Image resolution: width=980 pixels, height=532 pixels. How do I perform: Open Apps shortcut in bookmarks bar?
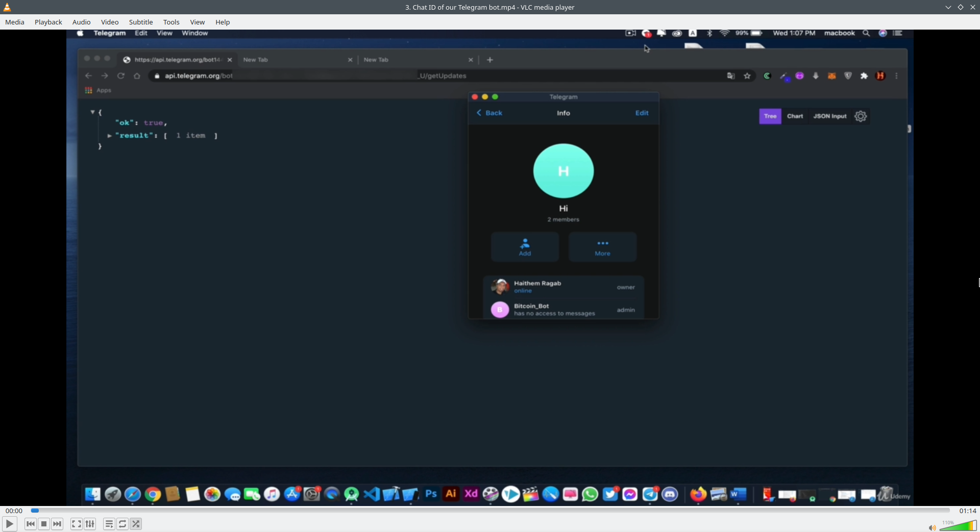(x=98, y=90)
